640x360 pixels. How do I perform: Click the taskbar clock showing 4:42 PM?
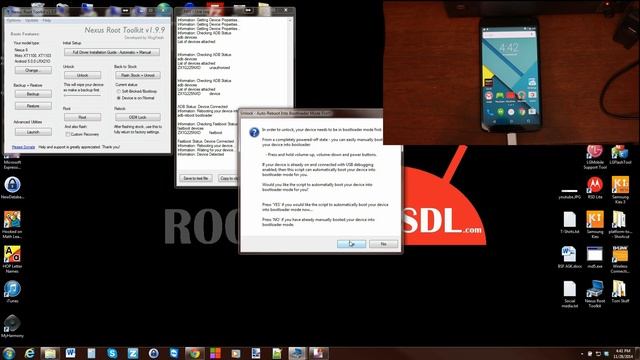(623, 353)
